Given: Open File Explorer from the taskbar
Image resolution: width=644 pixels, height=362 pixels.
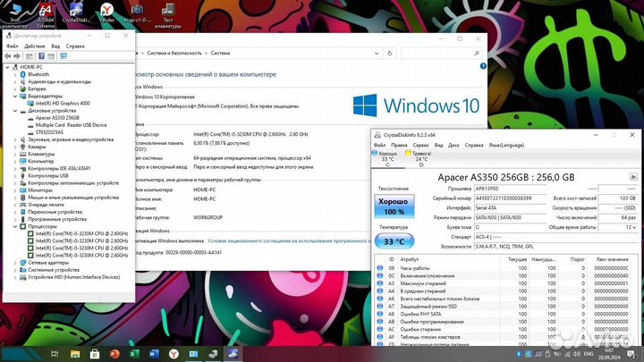Looking at the screenshot, I should pyautogui.click(x=75, y=354).
